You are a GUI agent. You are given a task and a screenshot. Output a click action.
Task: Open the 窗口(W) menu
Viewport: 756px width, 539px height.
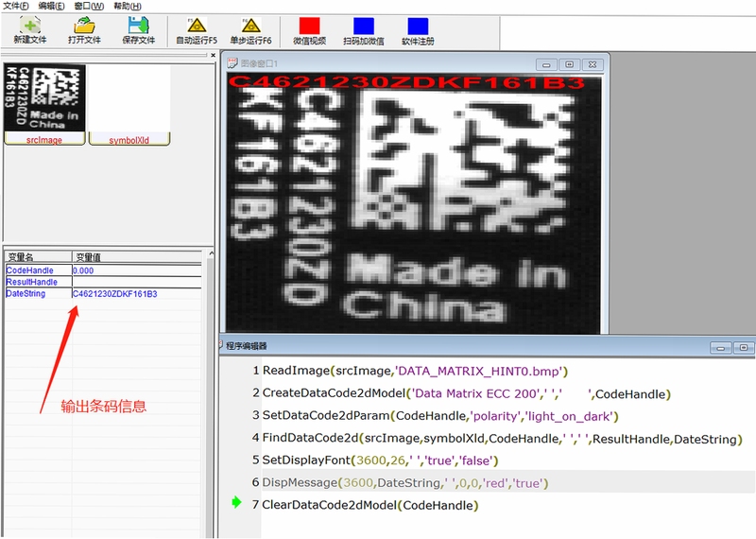pos(89,6)
